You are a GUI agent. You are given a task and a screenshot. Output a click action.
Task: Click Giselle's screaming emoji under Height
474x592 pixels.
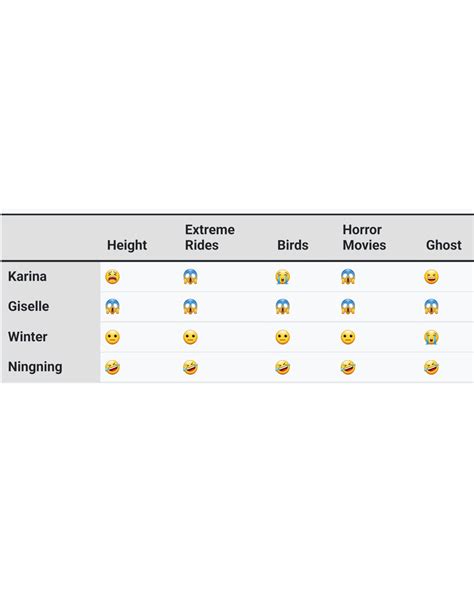113,307
